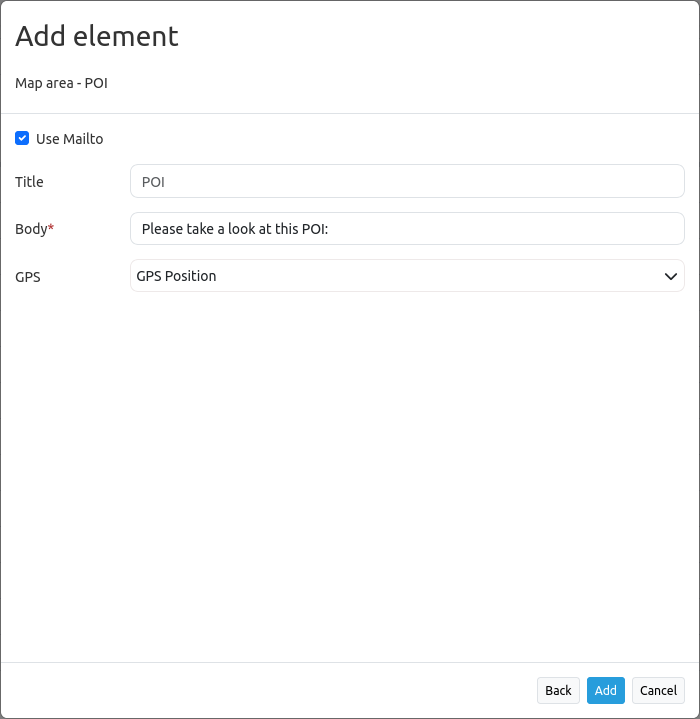Open the GPS Position dropdown
This screenshot has width=700, height=719.
pos(407,276)
